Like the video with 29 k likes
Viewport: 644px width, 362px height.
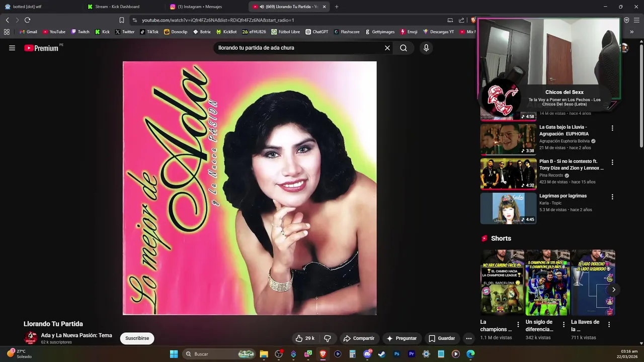[305, 338]
